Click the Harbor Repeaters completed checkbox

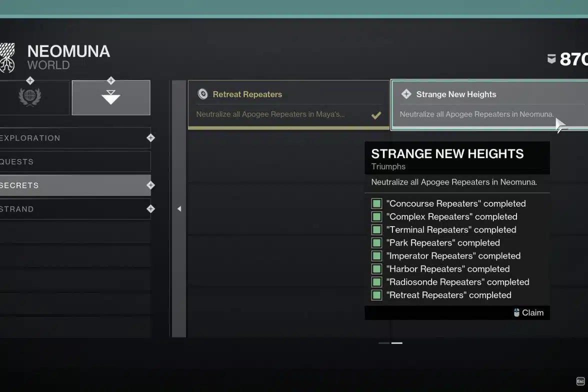(x=376, y=269)
